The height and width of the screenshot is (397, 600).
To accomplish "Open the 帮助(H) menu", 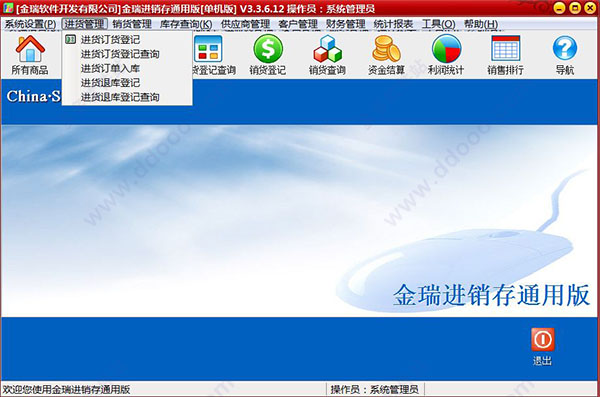I will point(481,24).
